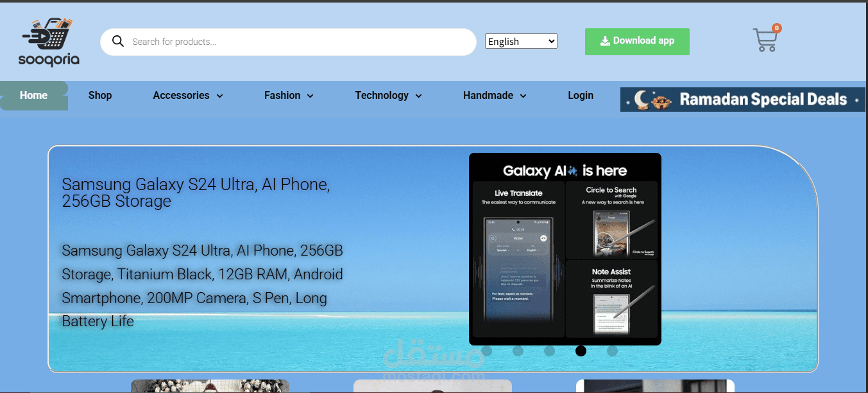
Task: Expand the Fashion menu
Action: tap(289, 96)
